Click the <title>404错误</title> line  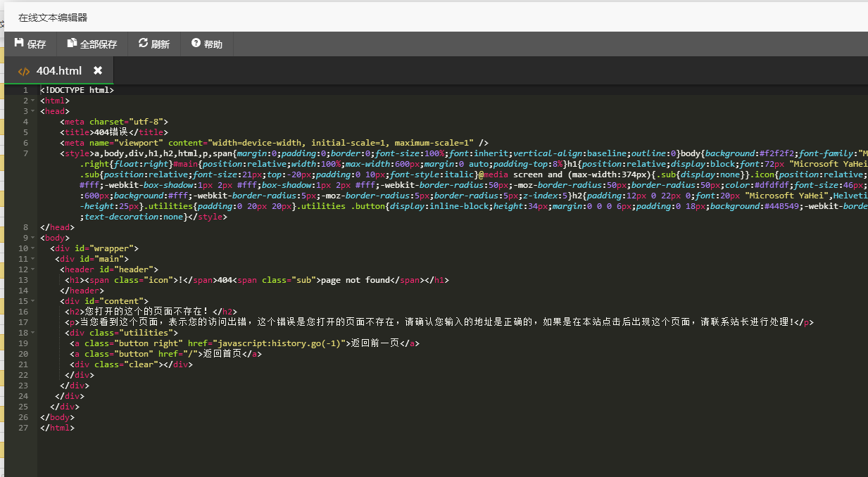114,132
